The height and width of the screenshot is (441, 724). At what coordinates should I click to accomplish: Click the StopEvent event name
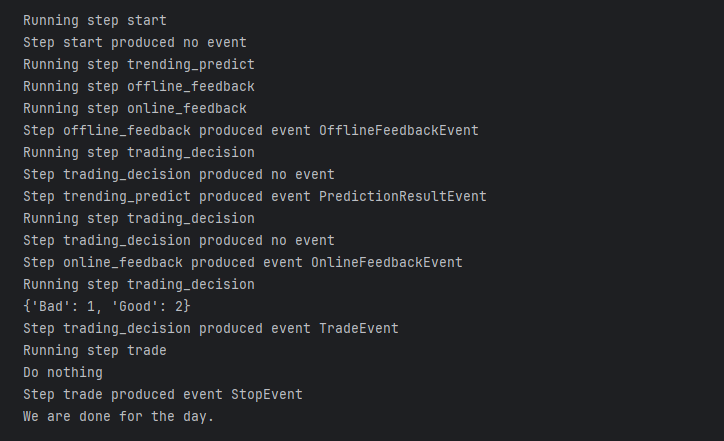click(x=267, y=394)
